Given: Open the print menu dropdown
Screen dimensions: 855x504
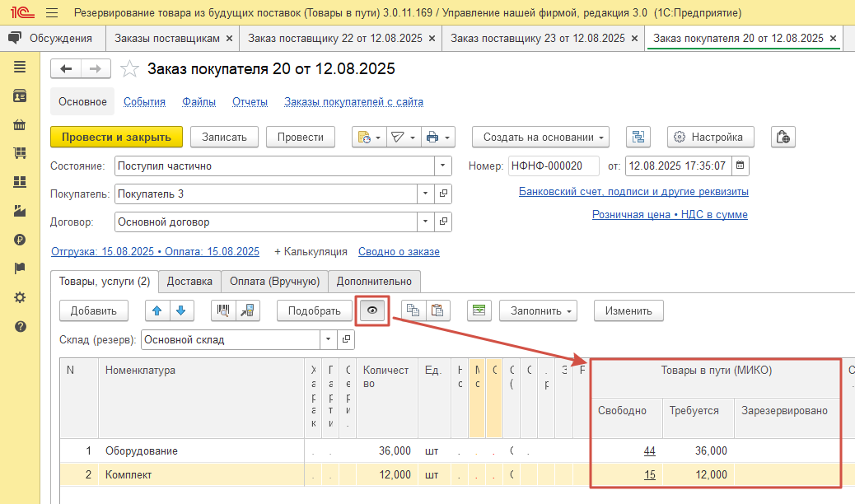Looking at the screenshot, I should tap(438, 138).
